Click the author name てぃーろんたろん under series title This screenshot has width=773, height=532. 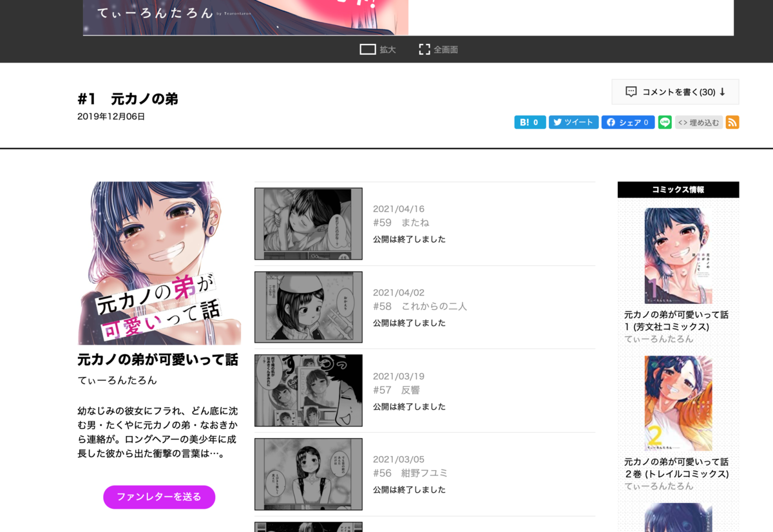[x=117, y=380]
